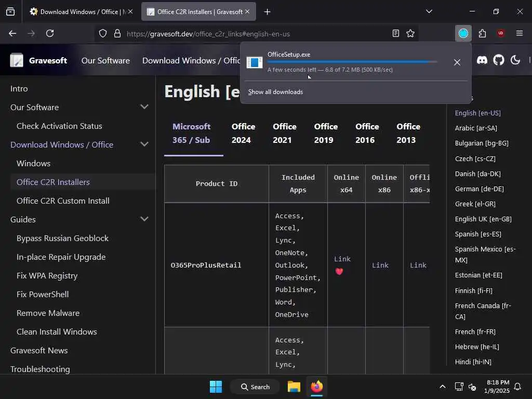Open the uBlock Origin extension icon

click(501, 33)
